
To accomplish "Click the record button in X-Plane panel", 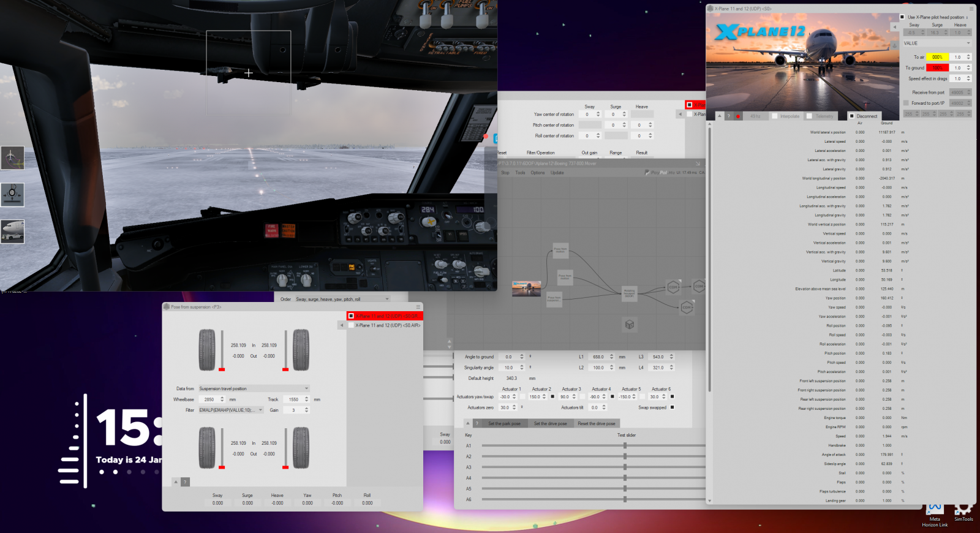I will tap(738, 116).
